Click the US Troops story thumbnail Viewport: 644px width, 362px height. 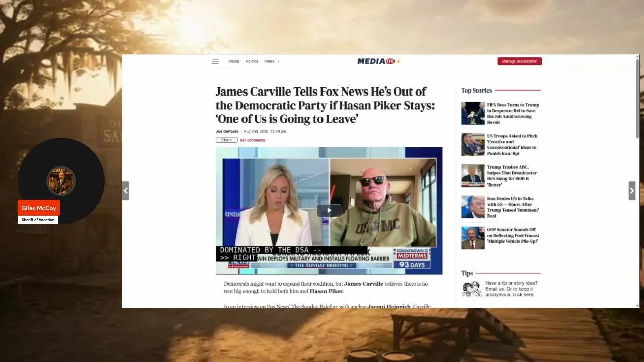[x=473, y=145]
